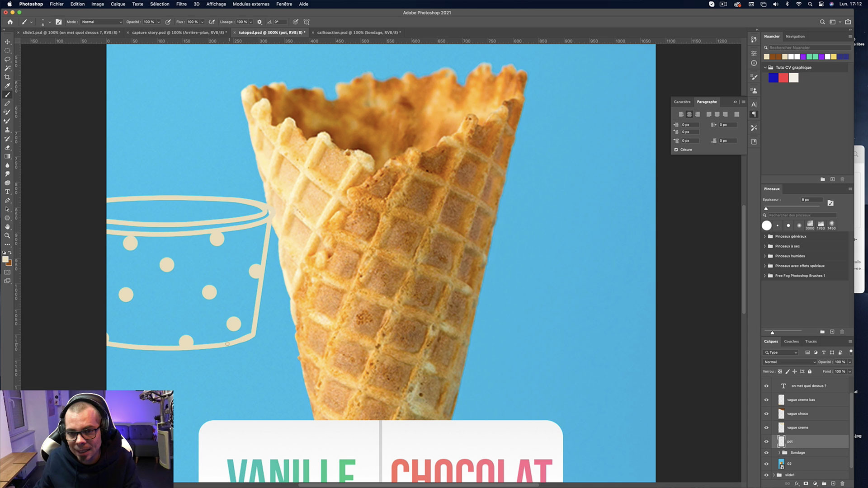Hide the 'pot' layer

coord(766,441)
